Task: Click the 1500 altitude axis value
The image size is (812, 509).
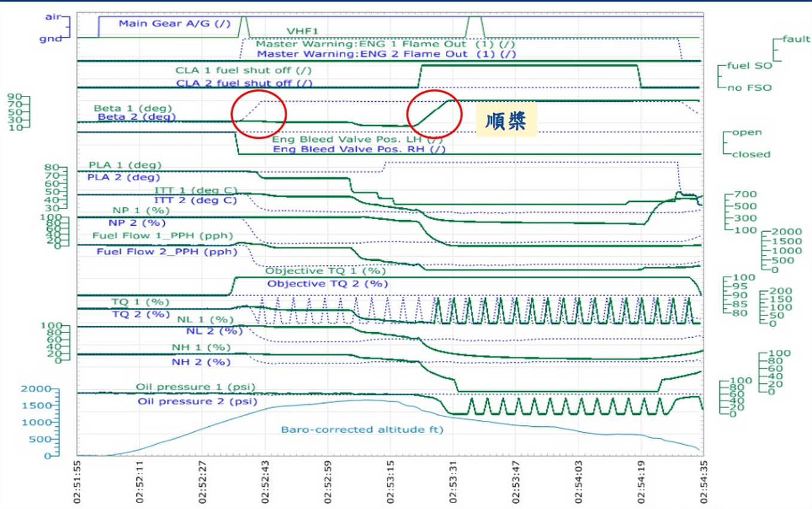Action: pyautogui.click(x=37, y=405)
